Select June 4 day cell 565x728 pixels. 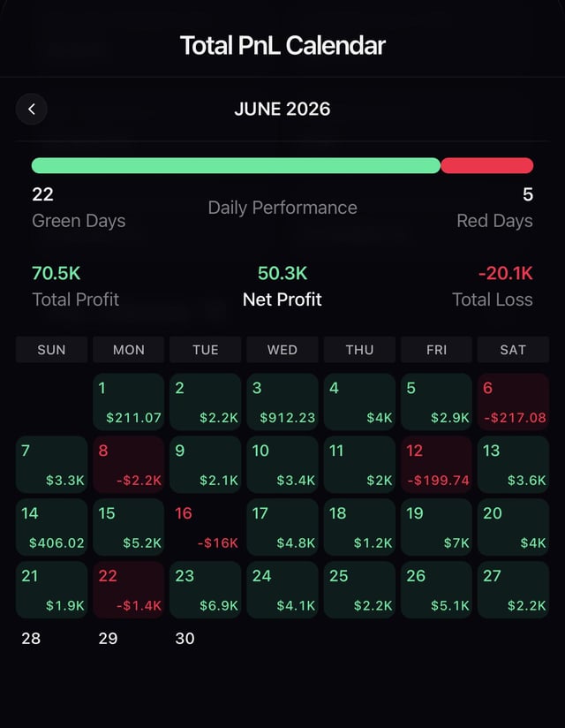(359, 402)
